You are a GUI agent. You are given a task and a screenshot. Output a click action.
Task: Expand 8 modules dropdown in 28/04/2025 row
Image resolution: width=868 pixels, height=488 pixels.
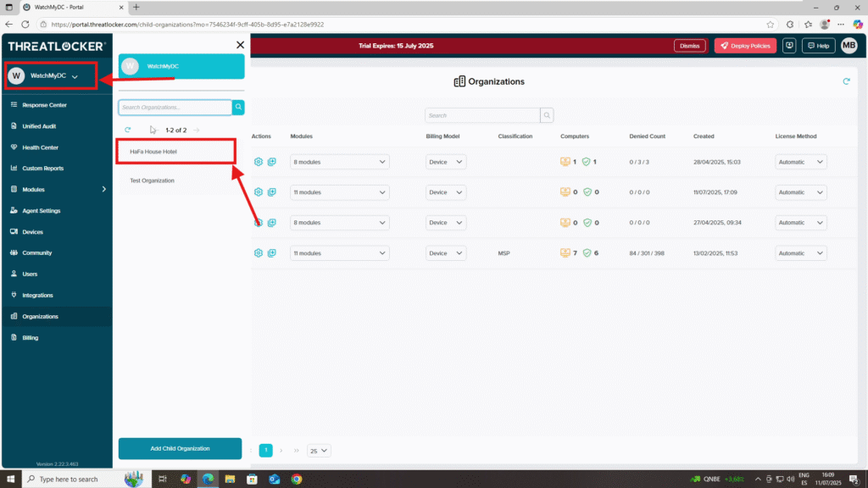tap(339, 162)
